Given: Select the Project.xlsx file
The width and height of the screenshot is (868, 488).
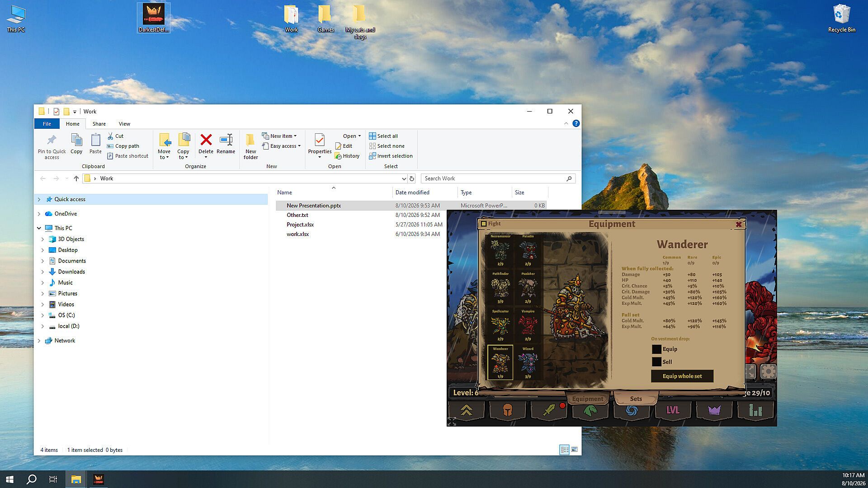Looking at the screenshot, I should pos(300,225).
